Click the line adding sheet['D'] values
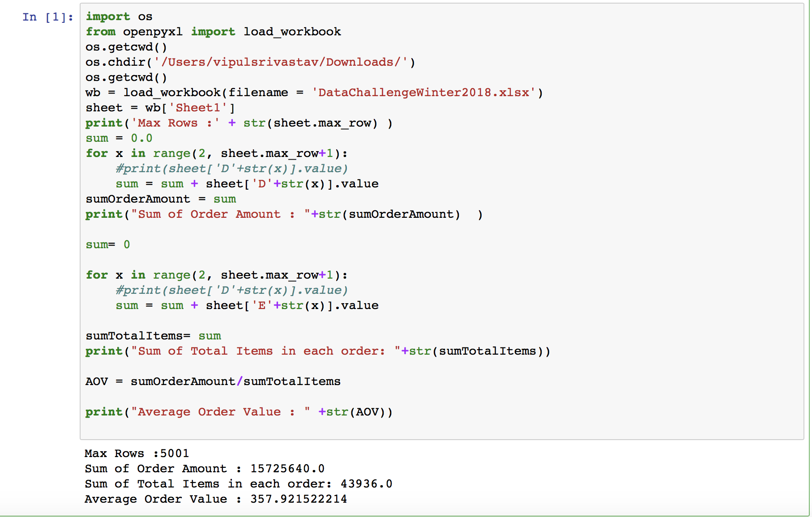The image size is (812, 517). [247, 184]
